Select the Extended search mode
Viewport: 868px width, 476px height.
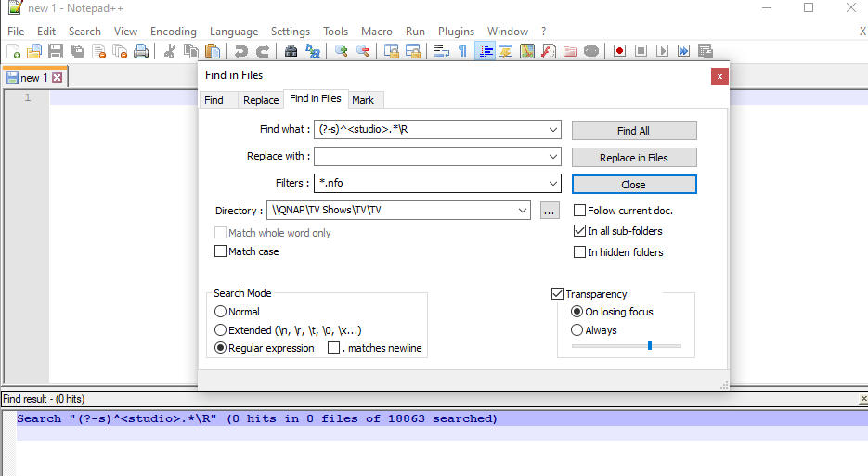[x=220, y=330]
